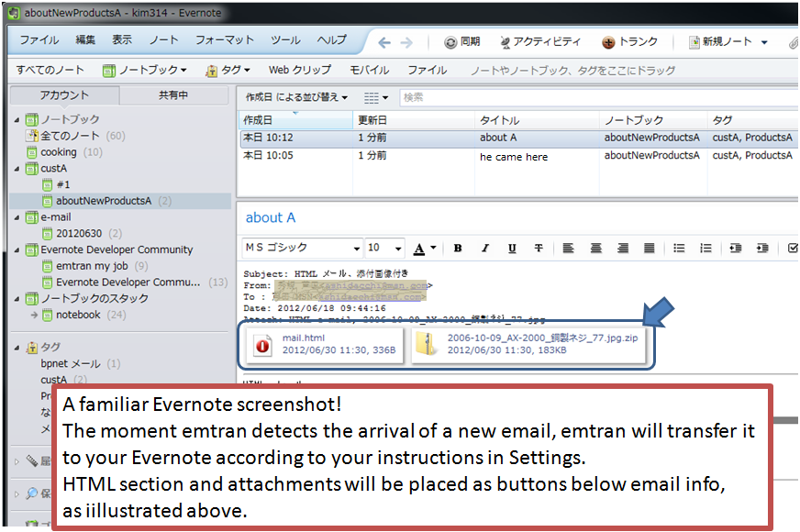Open the ノート menu
800x532 pixels.
pos(164,40)
